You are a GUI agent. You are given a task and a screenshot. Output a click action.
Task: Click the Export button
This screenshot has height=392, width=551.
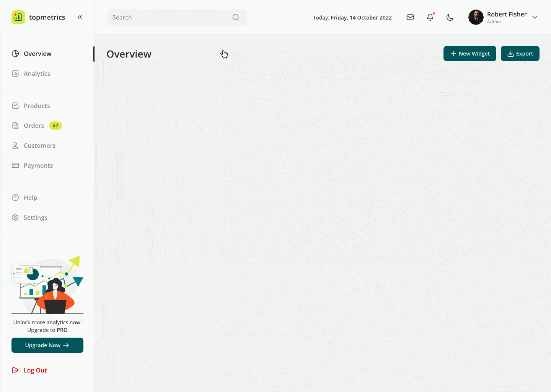520,54
